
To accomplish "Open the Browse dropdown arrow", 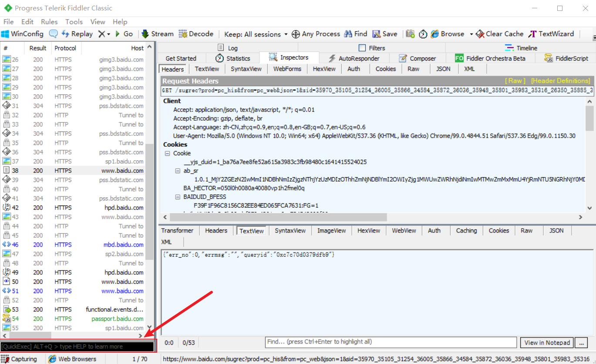I will tap(471, 34).
